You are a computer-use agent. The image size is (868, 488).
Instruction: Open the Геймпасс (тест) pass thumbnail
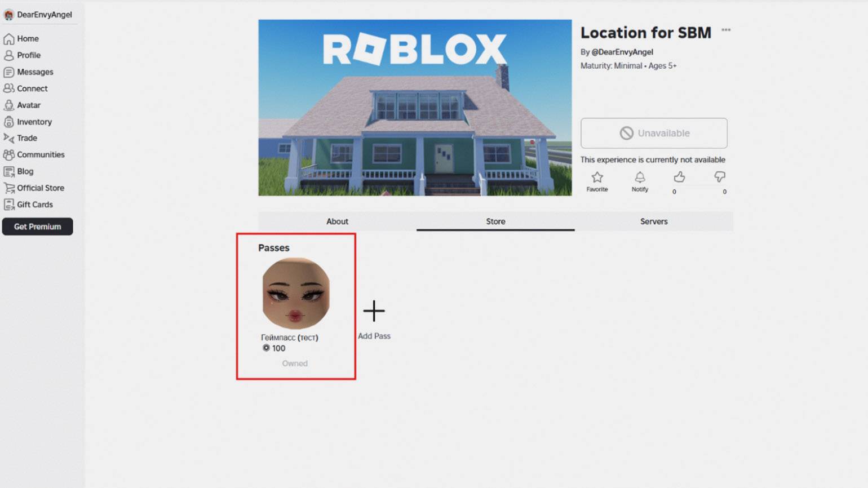click(296, 294)
